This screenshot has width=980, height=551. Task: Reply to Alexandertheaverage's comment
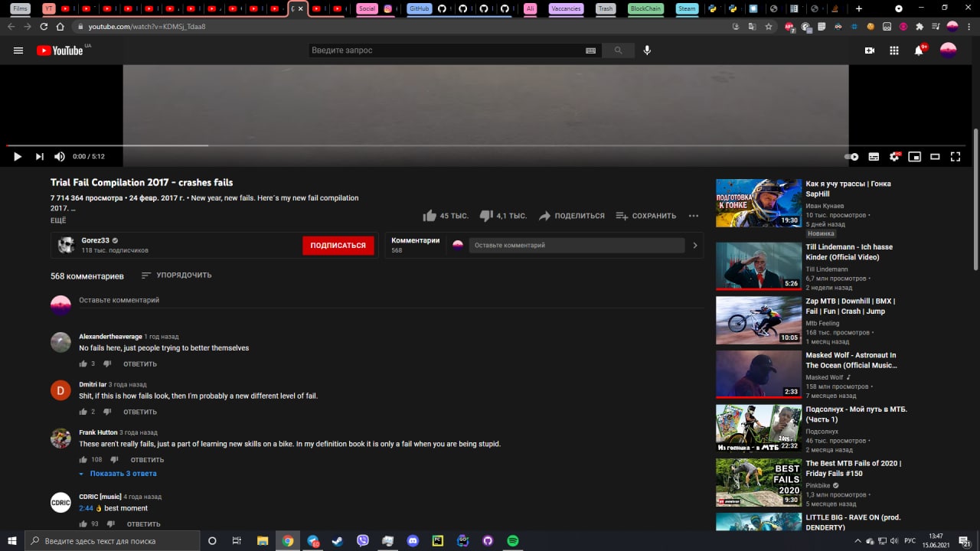[140, 364]
